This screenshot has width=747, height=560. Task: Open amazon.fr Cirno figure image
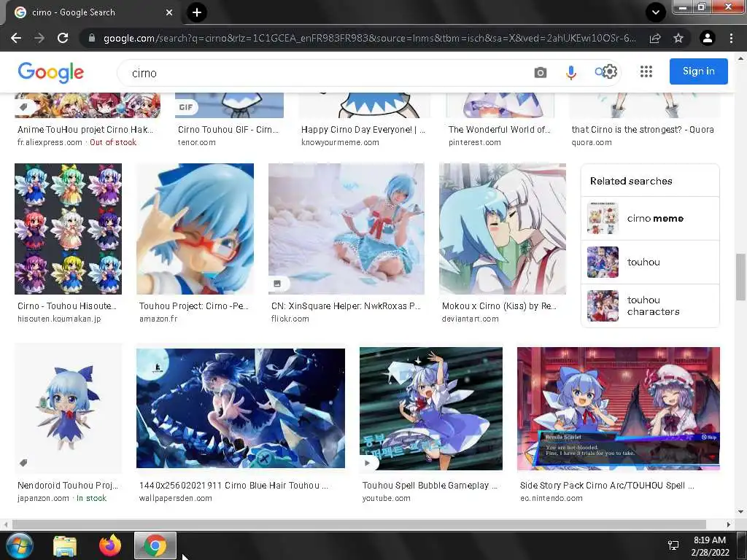pyautogui.click(x=195, y=228)
